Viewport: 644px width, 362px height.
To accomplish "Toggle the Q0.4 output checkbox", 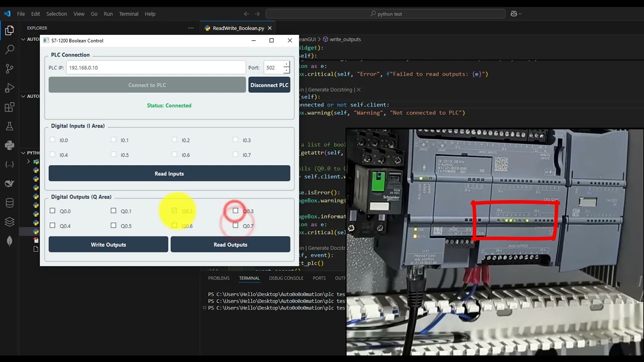I will click(52, 226).
